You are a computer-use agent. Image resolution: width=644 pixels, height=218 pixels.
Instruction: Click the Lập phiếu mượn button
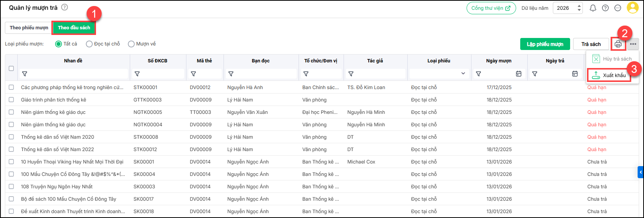point(545,44)
